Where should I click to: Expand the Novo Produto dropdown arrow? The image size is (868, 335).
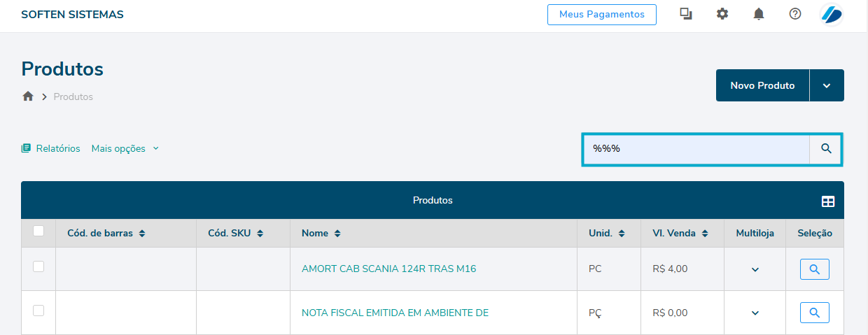click(x=827, y=85)
